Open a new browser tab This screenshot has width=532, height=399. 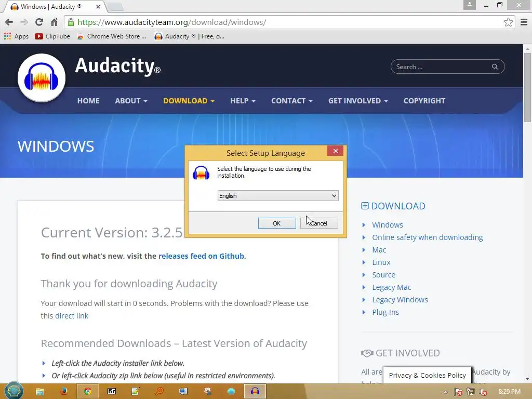point(115,6)
